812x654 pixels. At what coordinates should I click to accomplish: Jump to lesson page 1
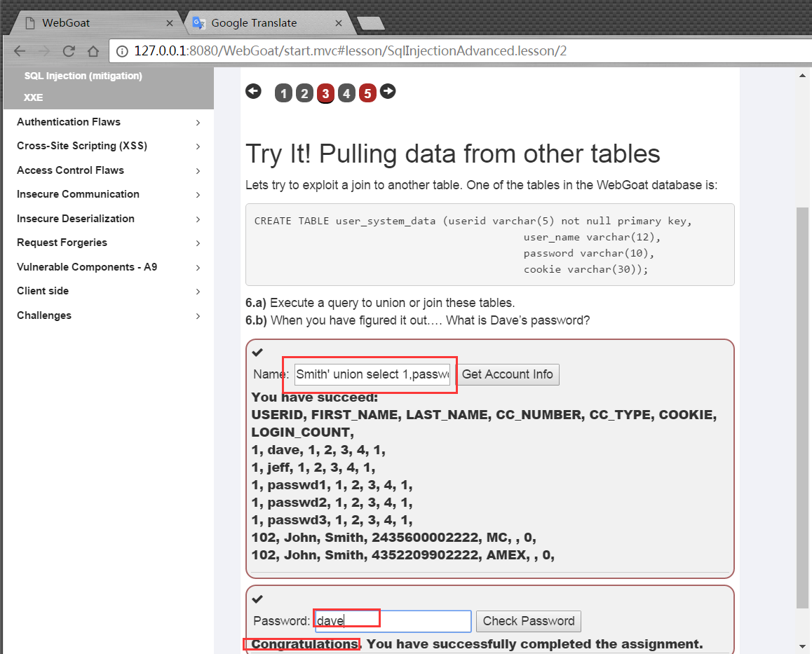(283, 93)
